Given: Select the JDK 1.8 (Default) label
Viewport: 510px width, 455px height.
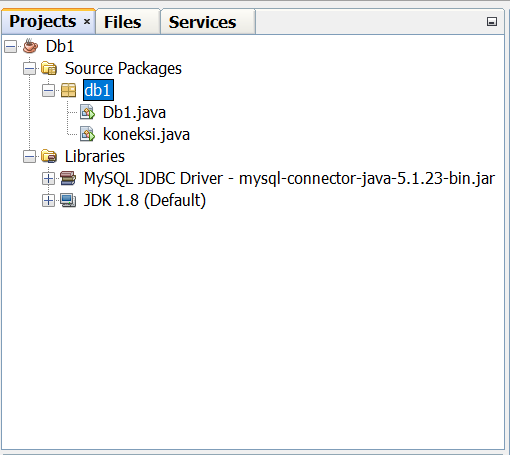Looking at the screenshot, I should (145, 200).
